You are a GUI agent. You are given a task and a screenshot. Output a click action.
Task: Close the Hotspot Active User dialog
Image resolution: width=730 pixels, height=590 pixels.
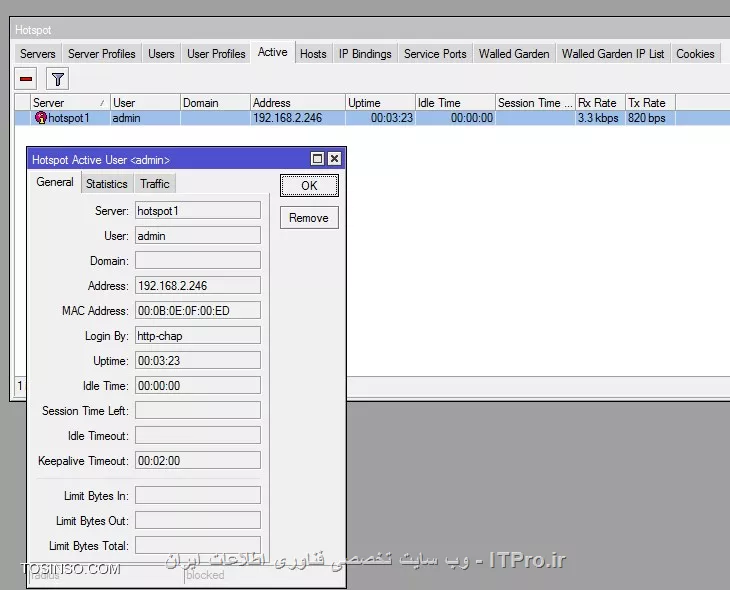pos(334,159)
